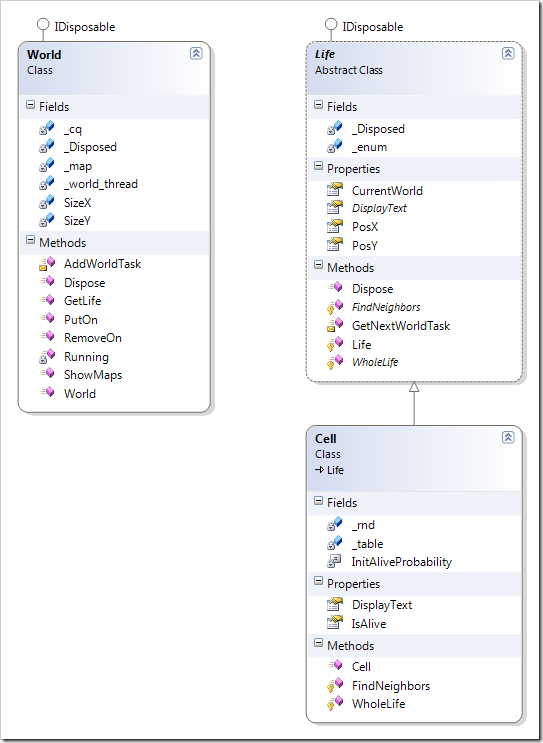Collapse Methods section in Cell class

point(318,644)
